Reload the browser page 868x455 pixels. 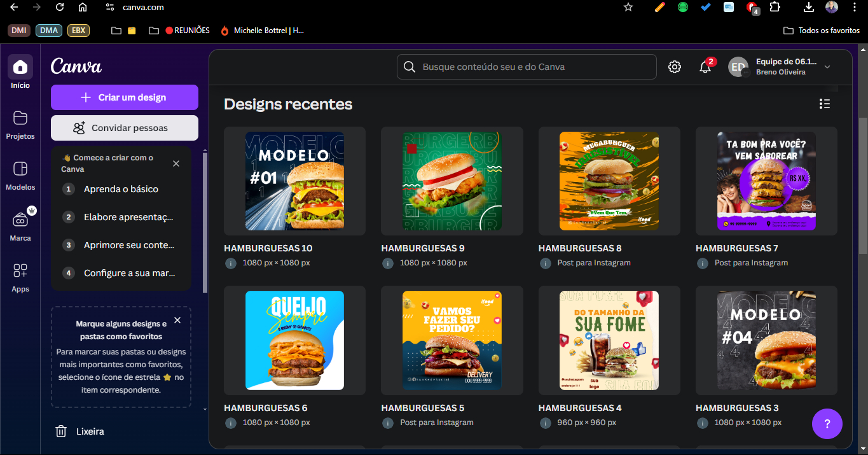pyautogui.click(x=60, y=8)
